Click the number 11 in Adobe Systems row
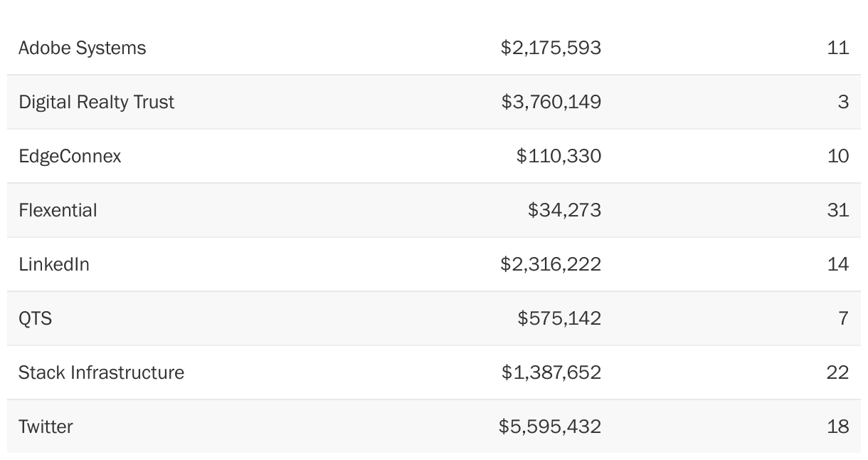The image size is (868, 460). click(x=838, y=48)
